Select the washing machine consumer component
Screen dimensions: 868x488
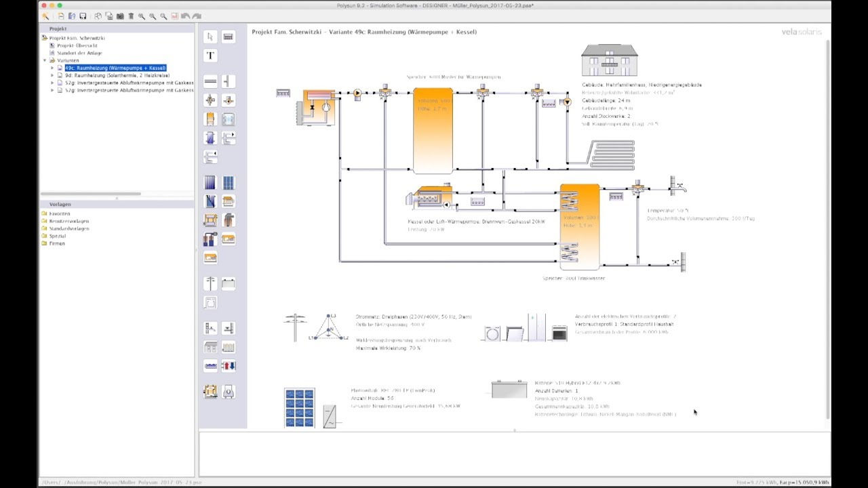tap(210, 302)
